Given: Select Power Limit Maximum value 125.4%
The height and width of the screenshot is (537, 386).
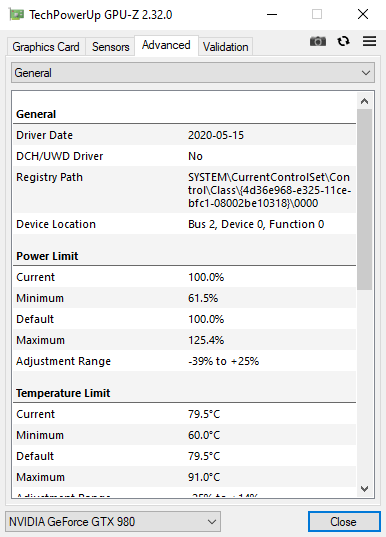Looking at the screenshot, I should 206,340.
